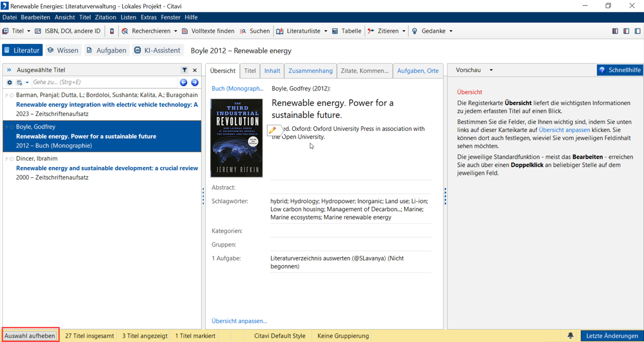
Task: Expand the Zitieren dropdown arrow
Action: (x=404, y=31)
